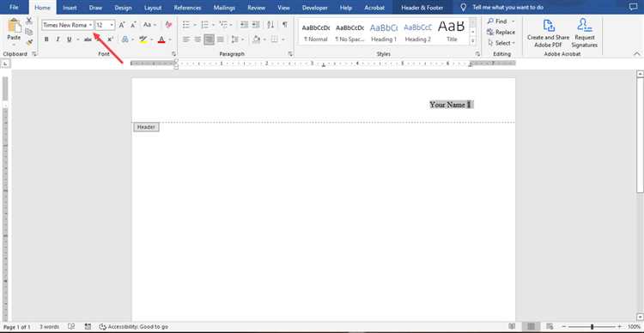This screenshot has height=333, width=644.
Task: Apply red font color
Action: pos(161,39)
